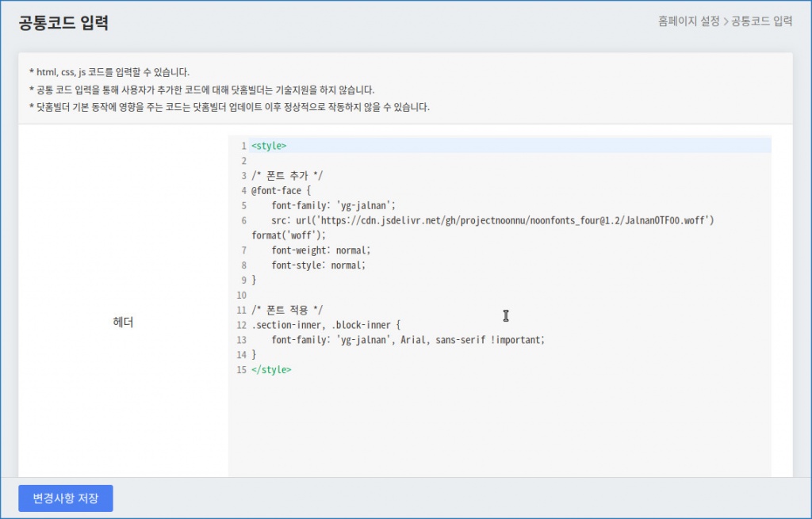Click the format('woff') wrapped line

(x=289, y=235)
